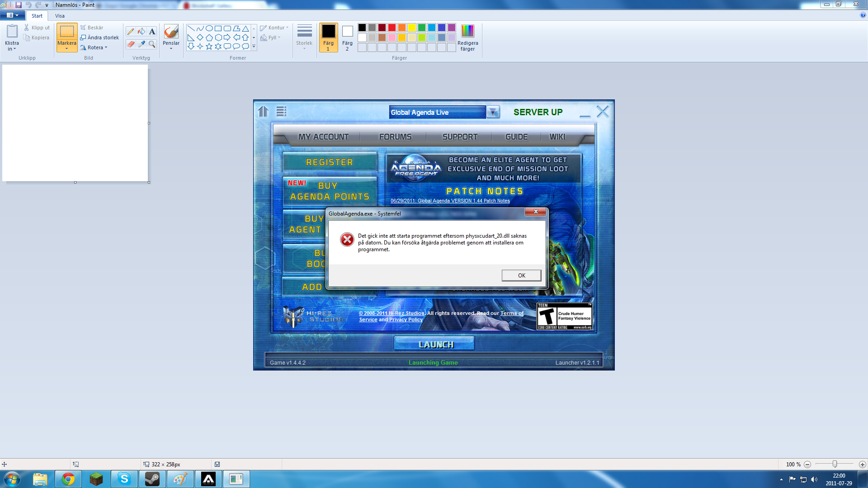Select the Eraser tool
This screenshot has width=868, height=488.
pyautogui.click(x=131, y=44)
